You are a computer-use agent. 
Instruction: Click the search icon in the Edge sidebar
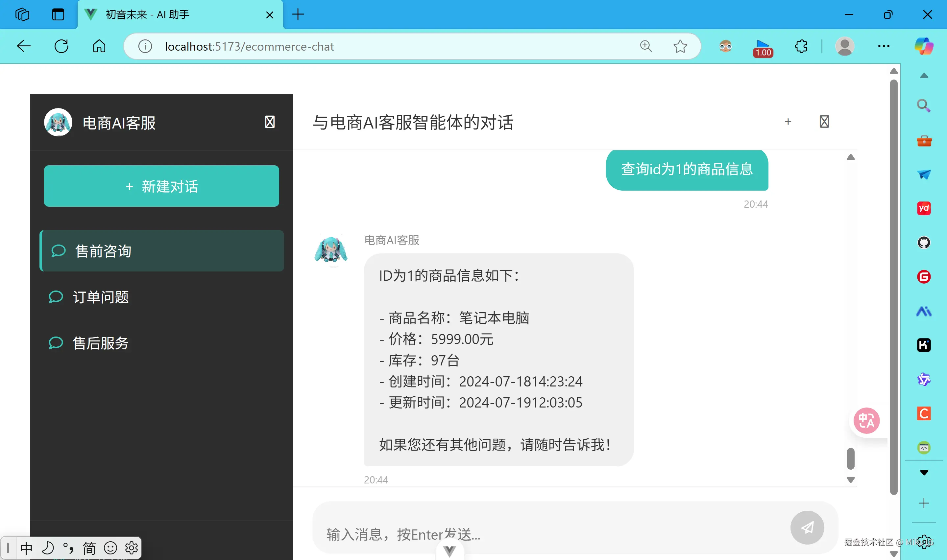click(924, 105)
